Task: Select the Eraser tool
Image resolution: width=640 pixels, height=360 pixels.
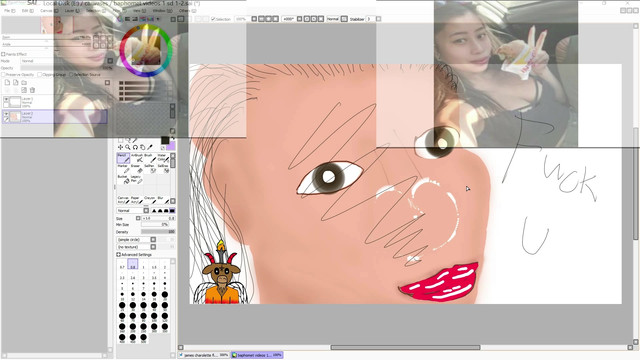Action: point(137,169)
